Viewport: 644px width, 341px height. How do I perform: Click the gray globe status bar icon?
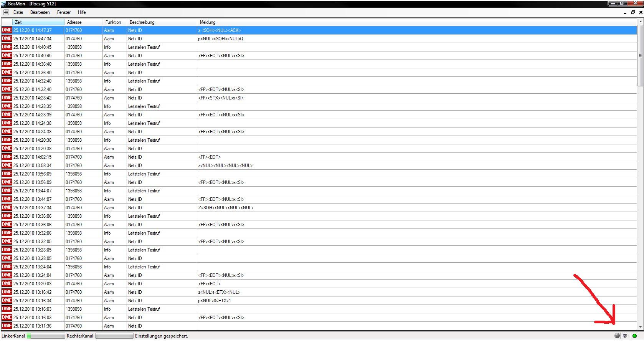click(617, 336)
